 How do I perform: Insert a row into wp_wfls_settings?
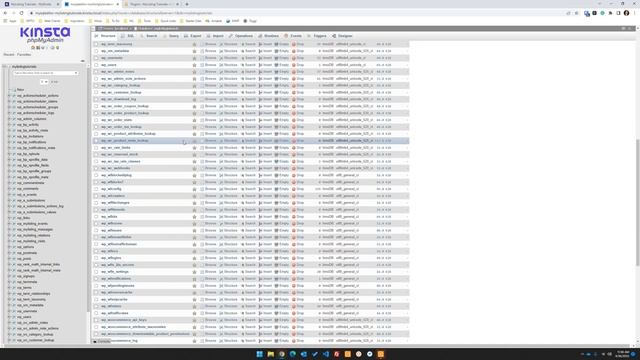[265, 272]
